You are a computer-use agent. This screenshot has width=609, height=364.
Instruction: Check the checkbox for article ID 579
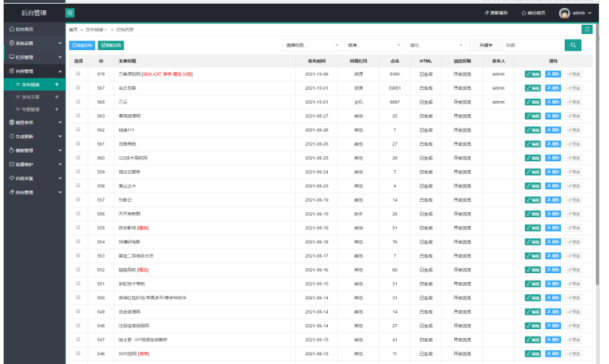[x=78, y=74]
